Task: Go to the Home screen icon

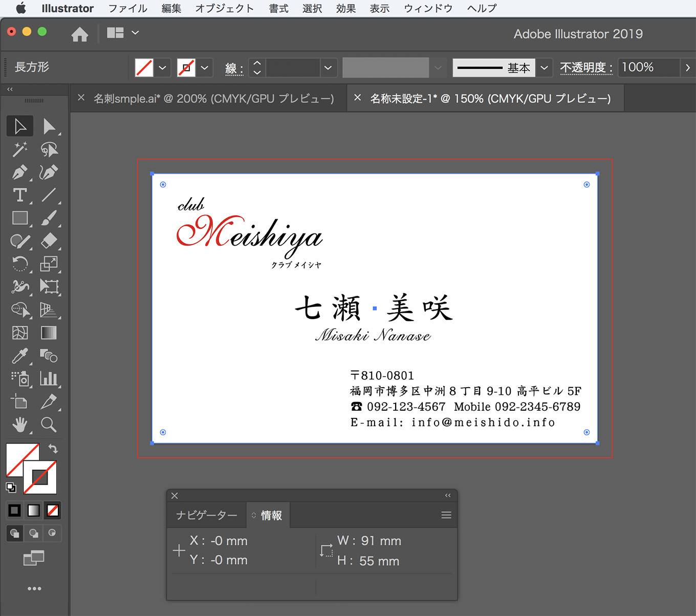Action: [x=79, y=34]
